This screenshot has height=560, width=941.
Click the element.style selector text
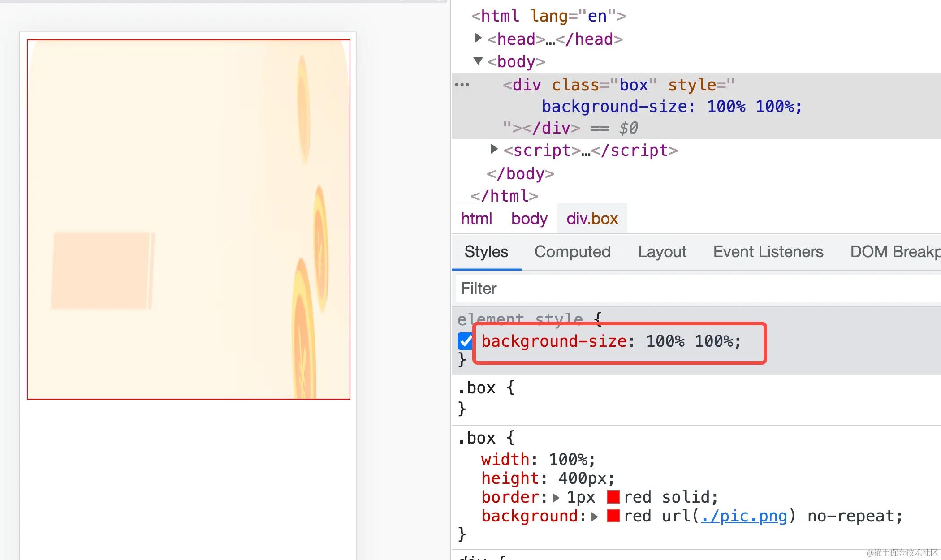click(x=520, y=319)
